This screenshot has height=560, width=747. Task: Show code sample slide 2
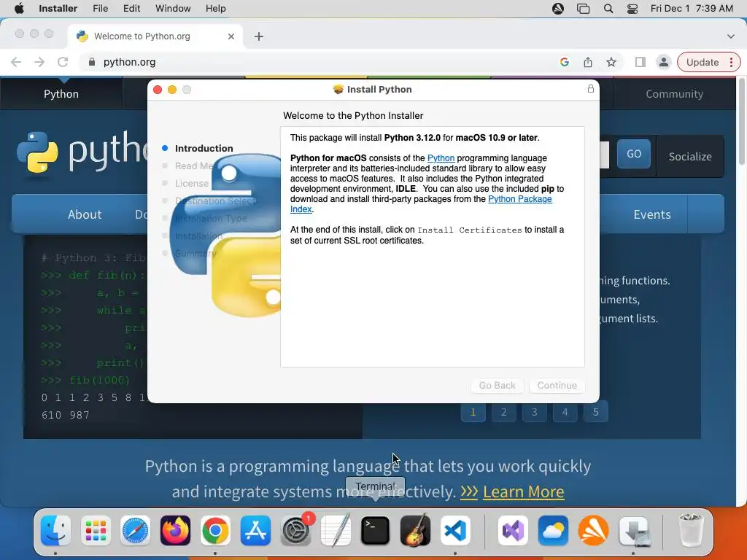click(x=503, y=412)
